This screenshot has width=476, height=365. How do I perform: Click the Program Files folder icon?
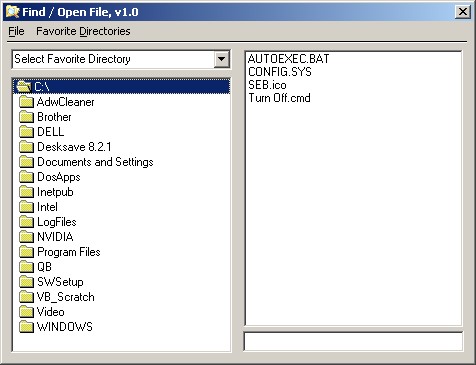(x=26, y=252)
